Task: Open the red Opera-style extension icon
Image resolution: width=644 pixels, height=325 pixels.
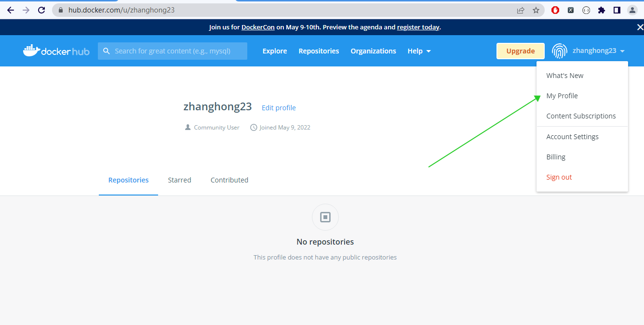Action: point(555,10)
